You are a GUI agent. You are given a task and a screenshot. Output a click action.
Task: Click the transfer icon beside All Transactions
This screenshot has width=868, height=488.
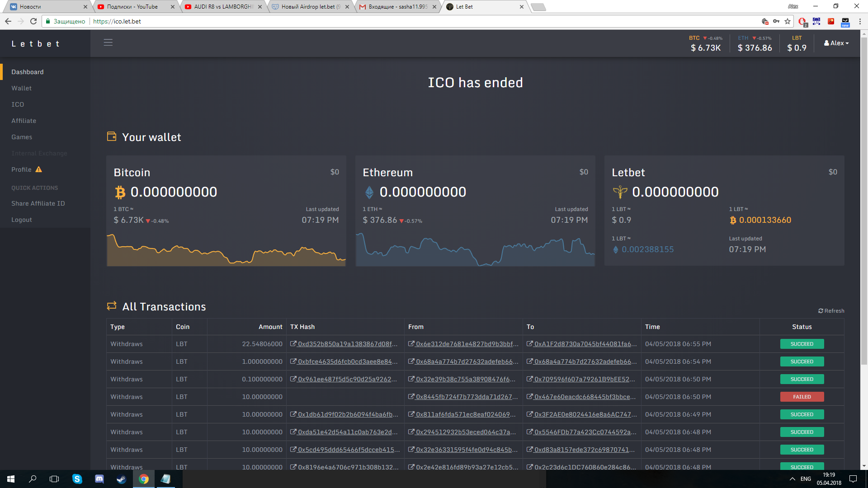point(112,306)
